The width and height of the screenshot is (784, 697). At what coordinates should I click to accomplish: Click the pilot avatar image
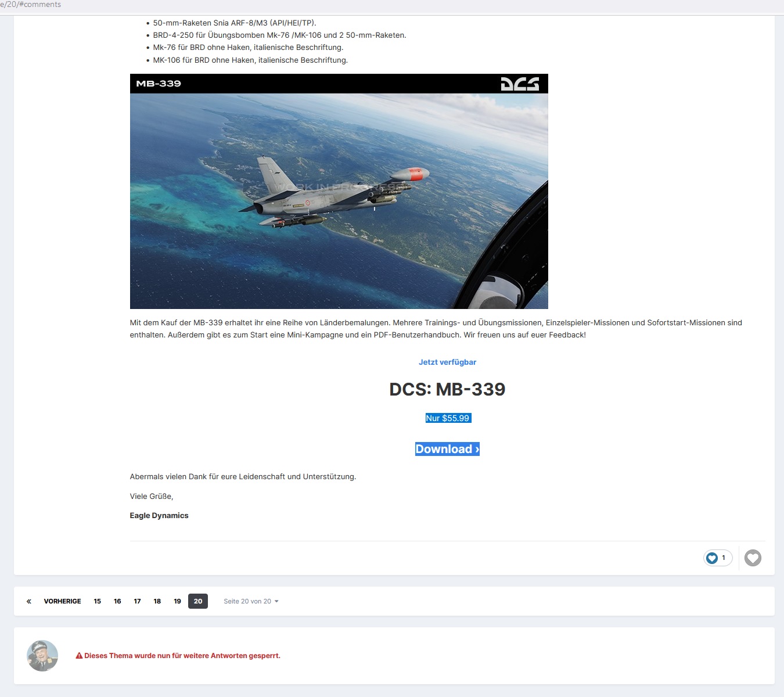pyautogui.click(x=42, y=656)
